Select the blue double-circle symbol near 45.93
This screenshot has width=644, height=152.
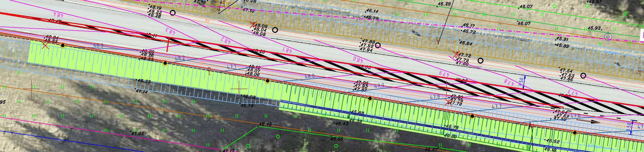(x=608, y=37)
